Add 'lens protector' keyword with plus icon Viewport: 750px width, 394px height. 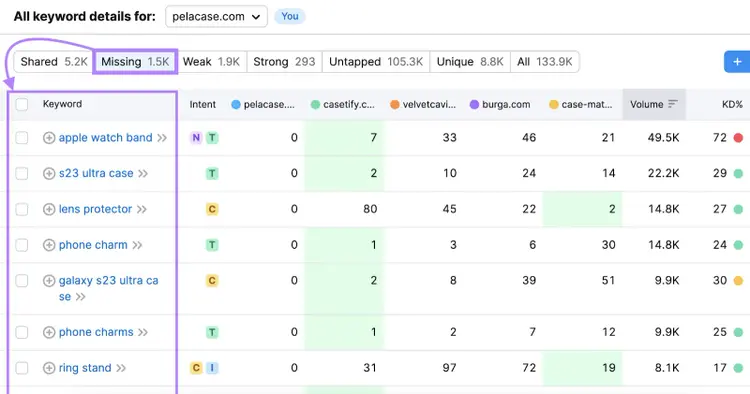pos(49,209)
